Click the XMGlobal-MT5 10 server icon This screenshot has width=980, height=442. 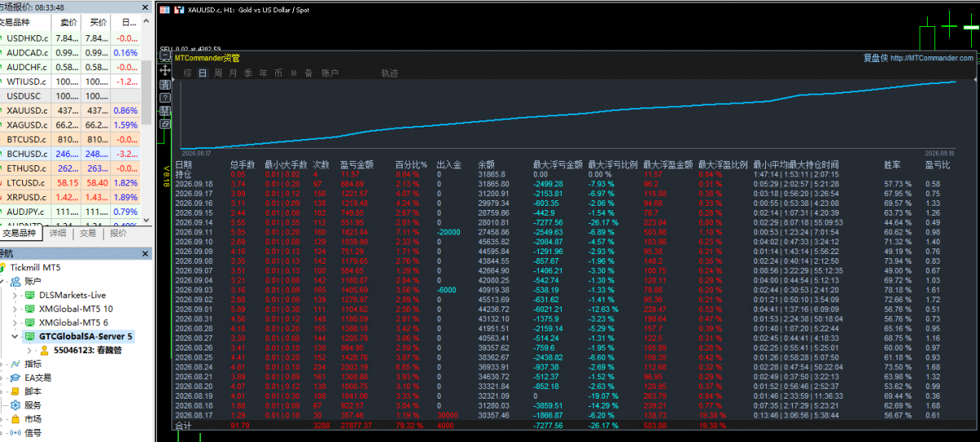point(30,309)
